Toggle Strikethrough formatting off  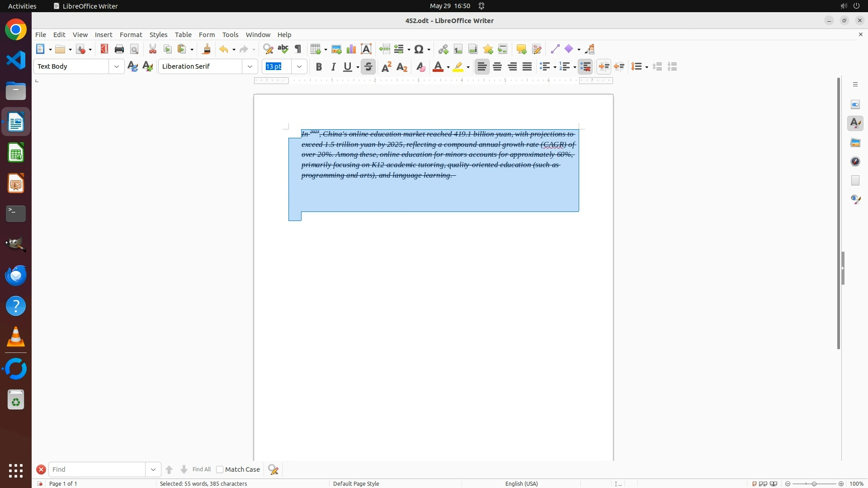click(368, 67)
